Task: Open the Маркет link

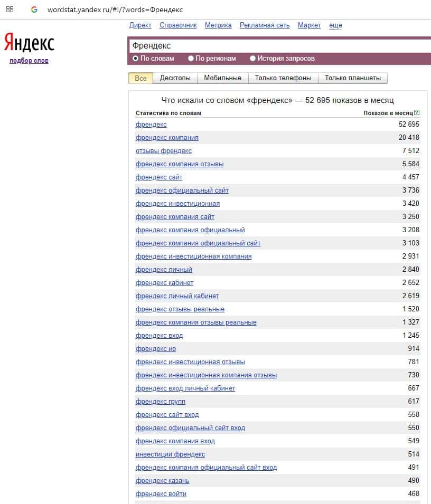Action: coord(310,25)
